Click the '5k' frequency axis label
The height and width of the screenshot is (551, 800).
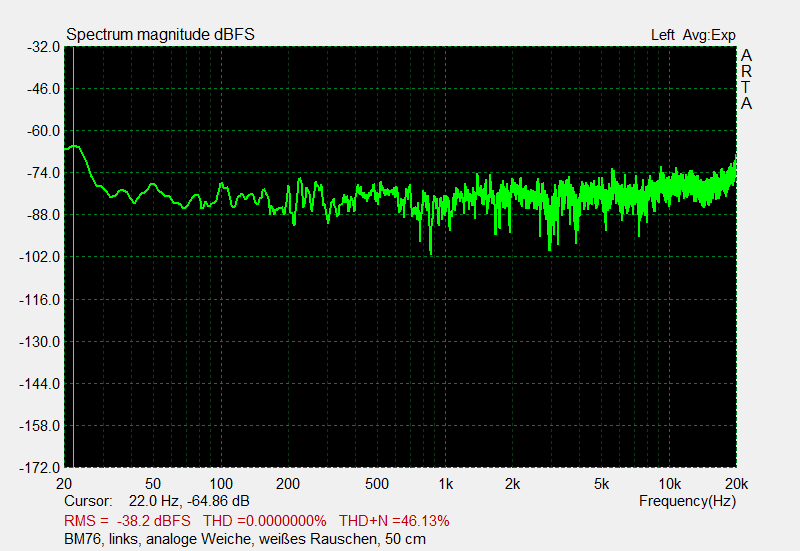click(602, 484)
